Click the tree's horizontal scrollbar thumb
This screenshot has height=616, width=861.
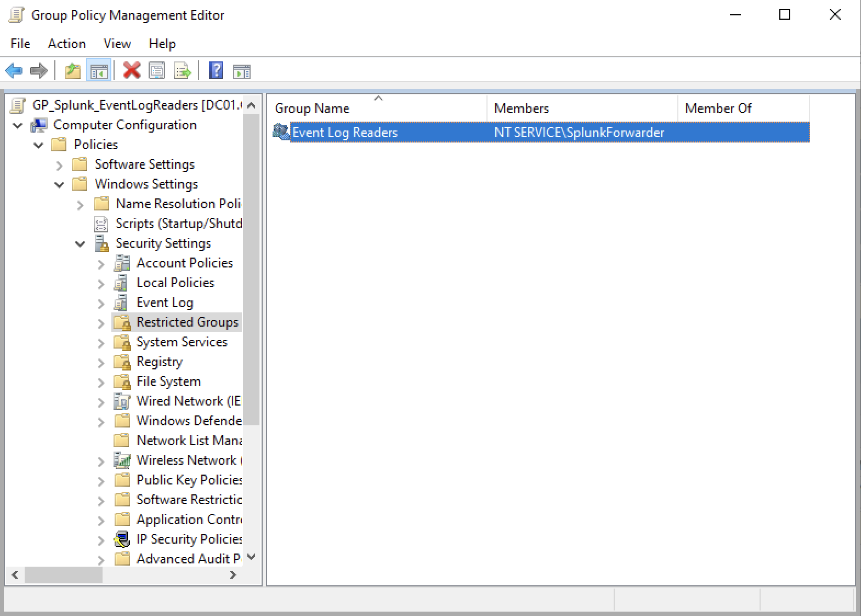point(64,575)
